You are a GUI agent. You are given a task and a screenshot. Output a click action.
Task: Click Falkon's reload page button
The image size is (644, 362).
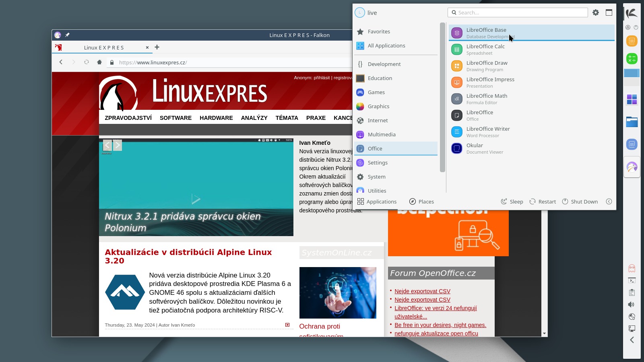click(86, 62)
